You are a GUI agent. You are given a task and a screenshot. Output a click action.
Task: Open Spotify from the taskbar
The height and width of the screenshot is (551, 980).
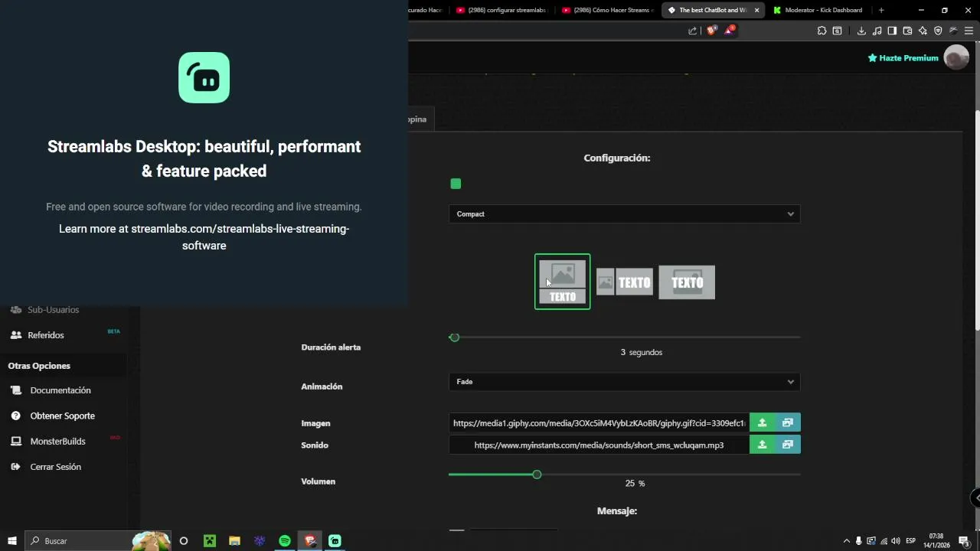click(285, 541)
